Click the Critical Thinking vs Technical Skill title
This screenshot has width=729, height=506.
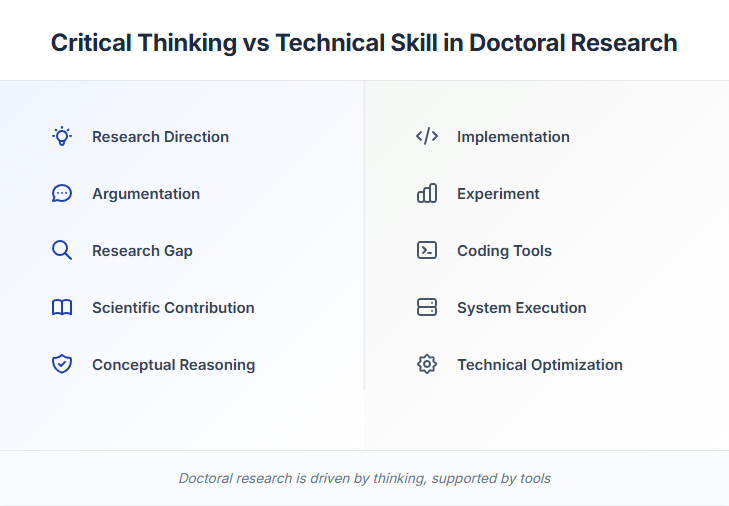[x=364, y=43]
